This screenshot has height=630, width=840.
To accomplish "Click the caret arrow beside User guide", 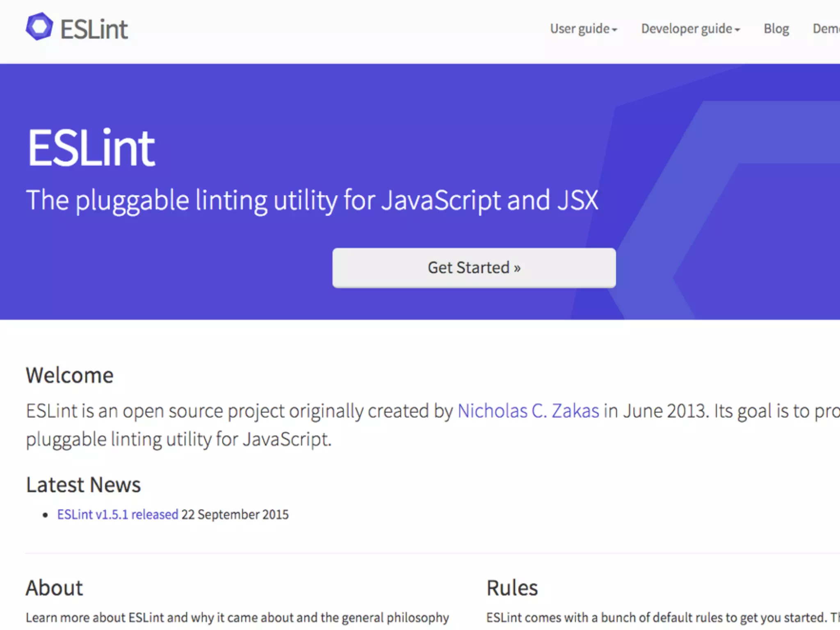I will pos(614,30).
